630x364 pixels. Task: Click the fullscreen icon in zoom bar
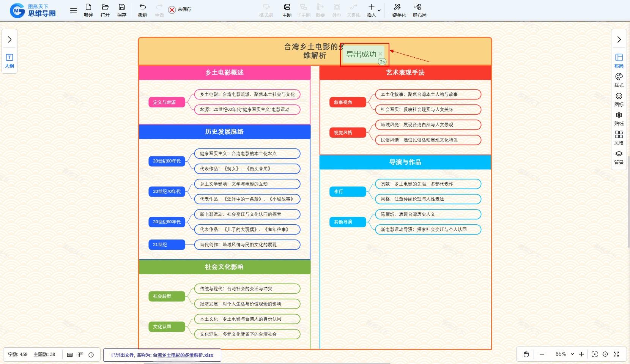pyautogui.click(x=616, y=354)
